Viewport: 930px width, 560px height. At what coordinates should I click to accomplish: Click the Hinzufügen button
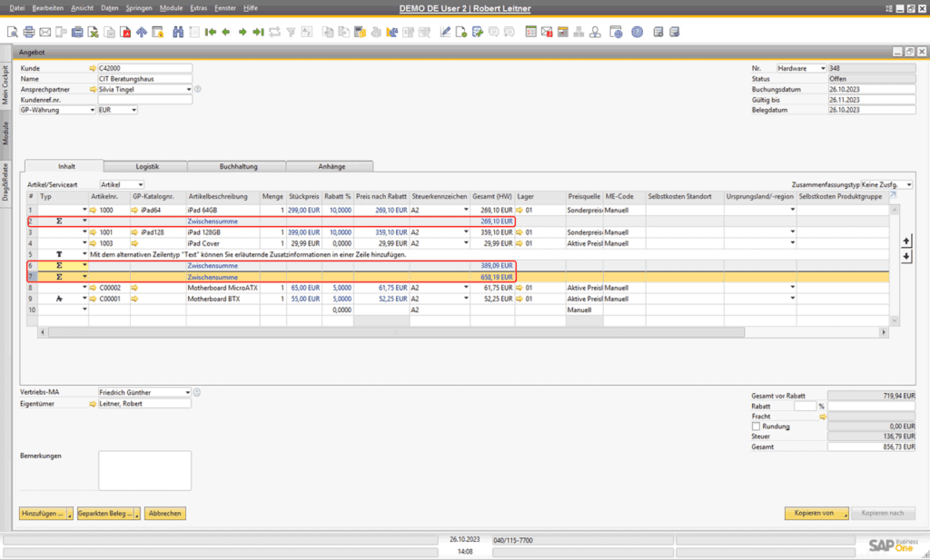42,513
